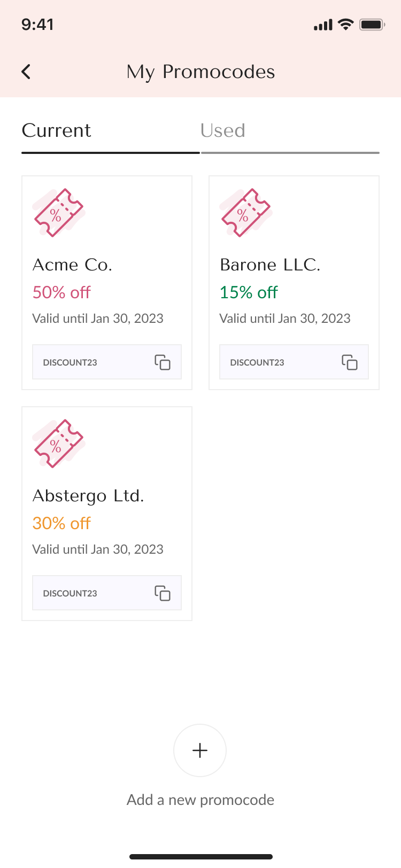Viewport: 401px width, 868px height.
Task: Tap the Abstergo Ltd. coupon ticket icon
Action: click(x=58, y=443)
